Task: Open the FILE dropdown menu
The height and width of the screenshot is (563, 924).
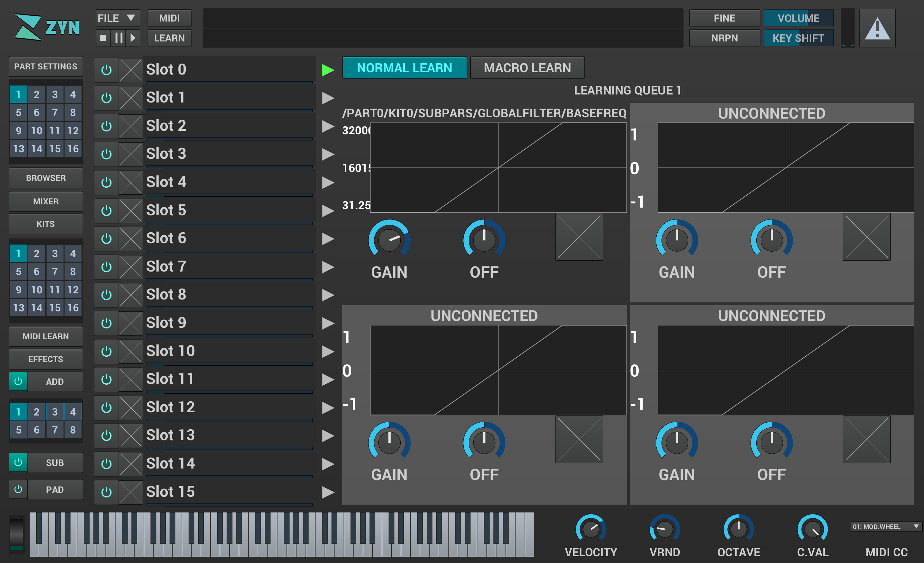Action: [x=118, y=18]
